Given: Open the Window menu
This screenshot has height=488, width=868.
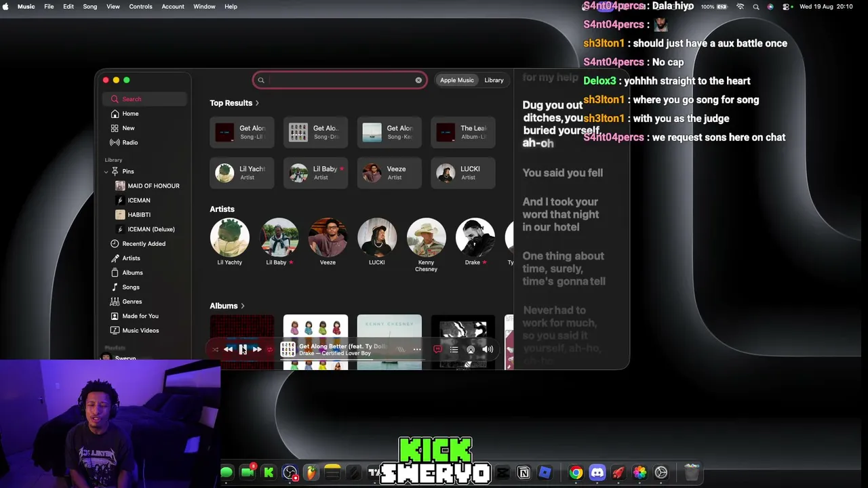Looking at the screenshot, I should point(204,7).
